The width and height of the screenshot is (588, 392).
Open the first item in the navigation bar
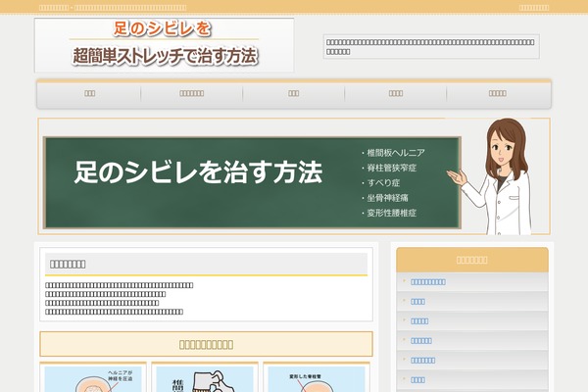89,93
